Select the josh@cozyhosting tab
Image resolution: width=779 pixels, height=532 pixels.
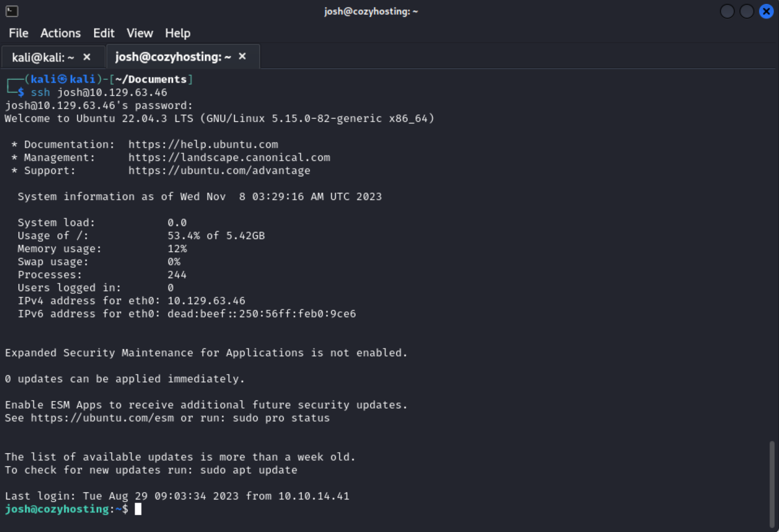tap(173, 57)
